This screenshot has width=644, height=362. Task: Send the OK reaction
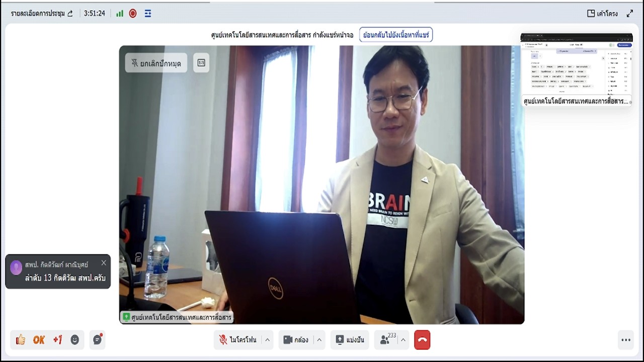click(39, 340)
